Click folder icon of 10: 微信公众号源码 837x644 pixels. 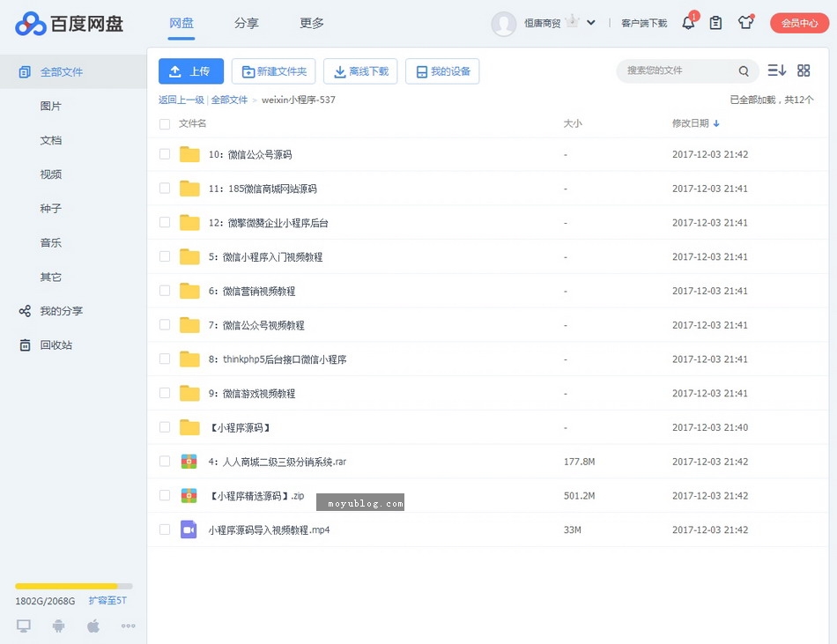189,154
